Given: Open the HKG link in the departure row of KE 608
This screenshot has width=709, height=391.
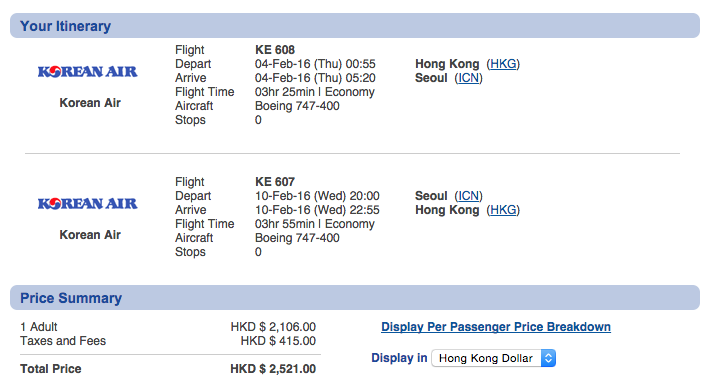Looking at the screenshot, I should pos(503,64).
